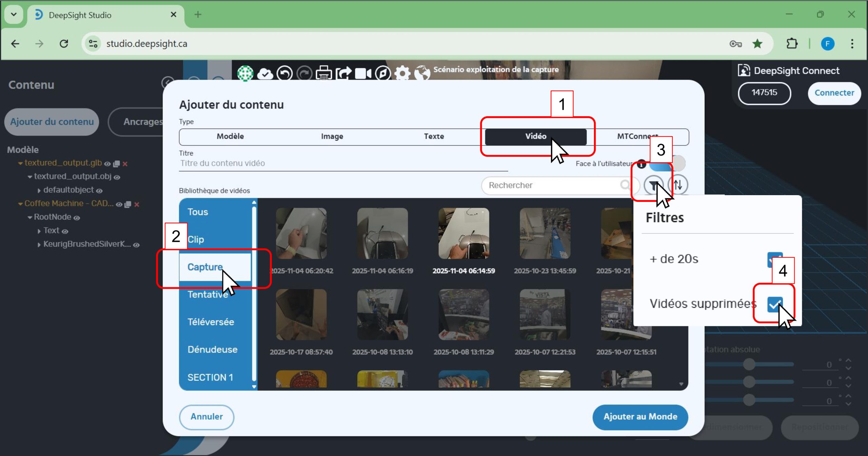
Task: Click the share/export arrow icon
Action: 343,73
